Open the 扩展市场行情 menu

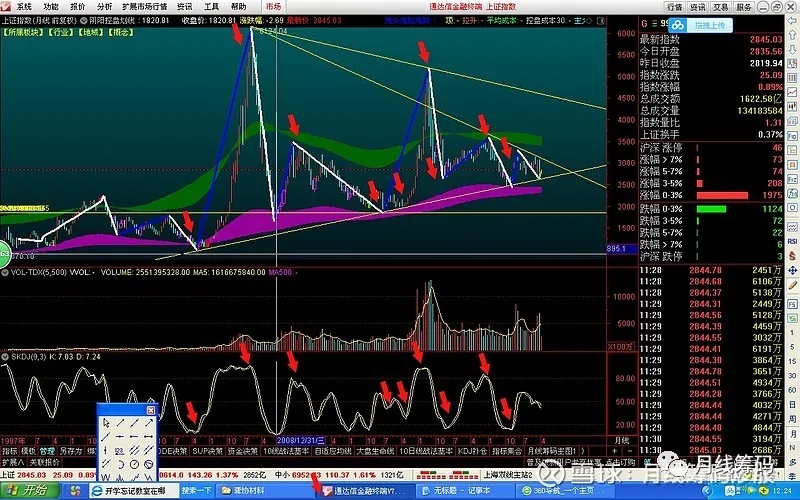pyautogui.click(x=144, y=6)
